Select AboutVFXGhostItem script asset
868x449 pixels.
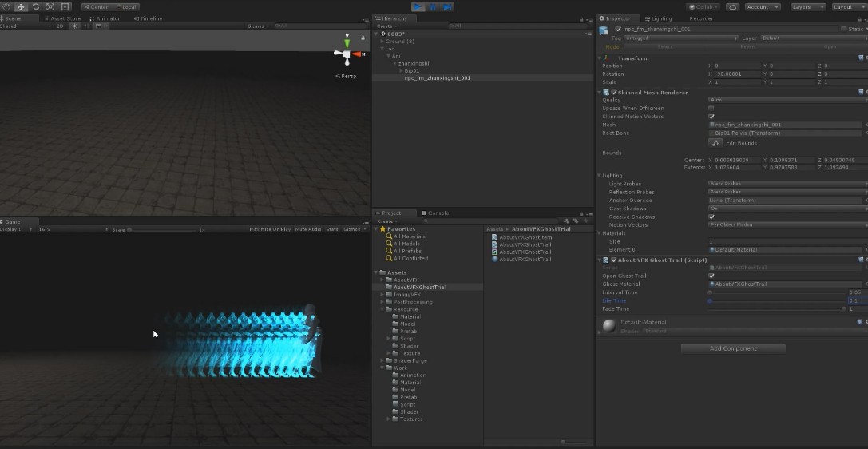click(x=521, y=237)
